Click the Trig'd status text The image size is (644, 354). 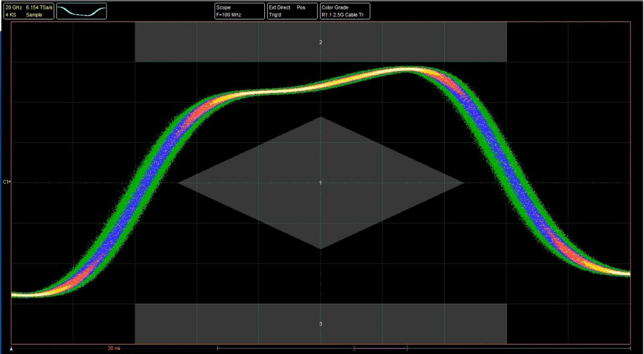276,14
